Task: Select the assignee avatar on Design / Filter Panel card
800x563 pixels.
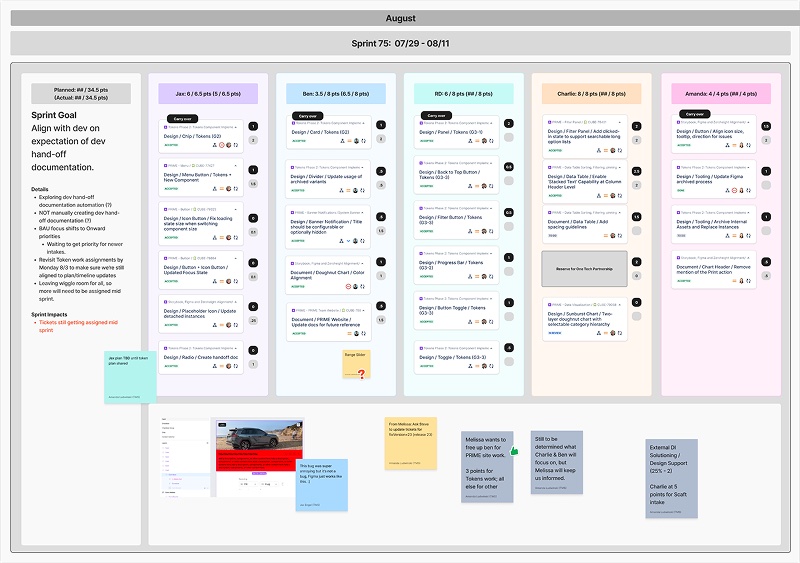Action: [613, 151]
